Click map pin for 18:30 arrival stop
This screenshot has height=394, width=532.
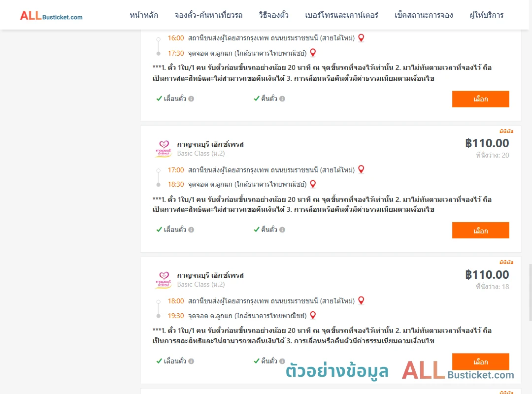313,184
